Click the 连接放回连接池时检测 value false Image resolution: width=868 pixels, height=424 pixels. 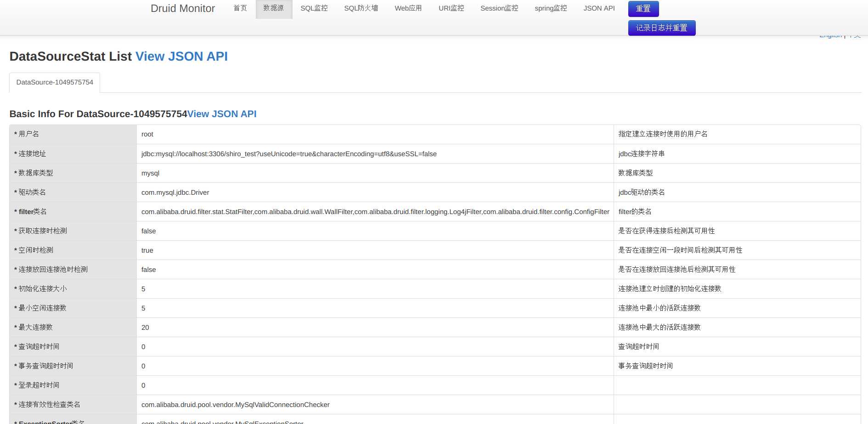pyautogui.click(x=148, y=270)
